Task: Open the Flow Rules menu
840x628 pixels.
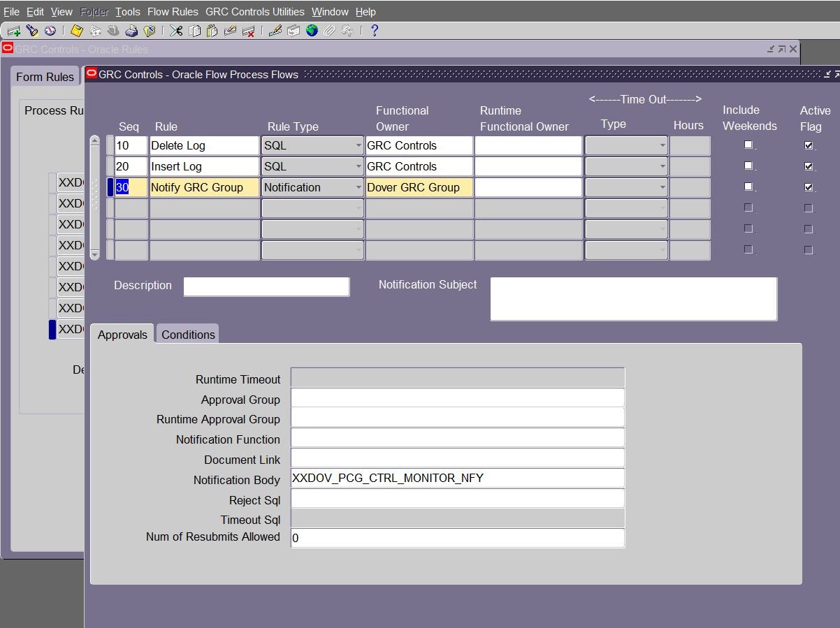Action: click(173, 12)
